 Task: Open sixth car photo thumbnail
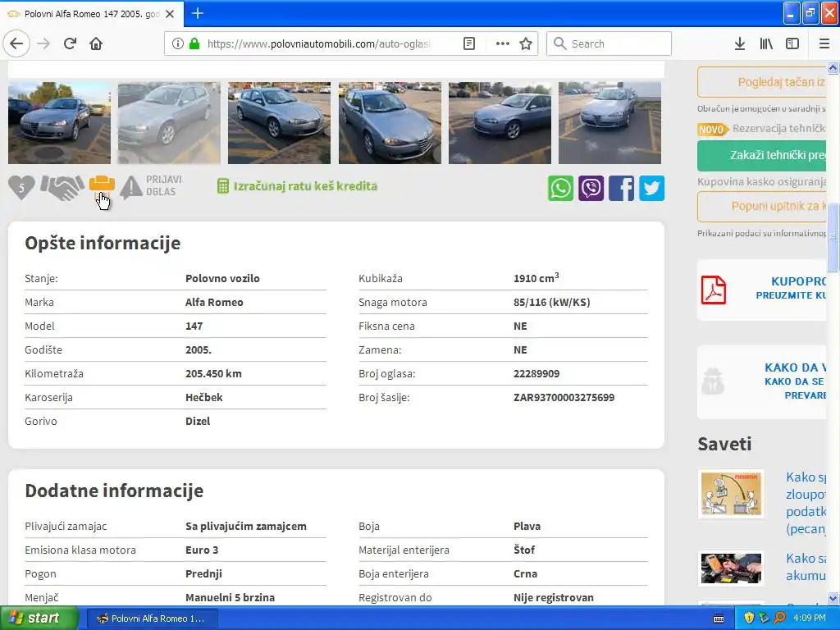click(x=609, y=123)
